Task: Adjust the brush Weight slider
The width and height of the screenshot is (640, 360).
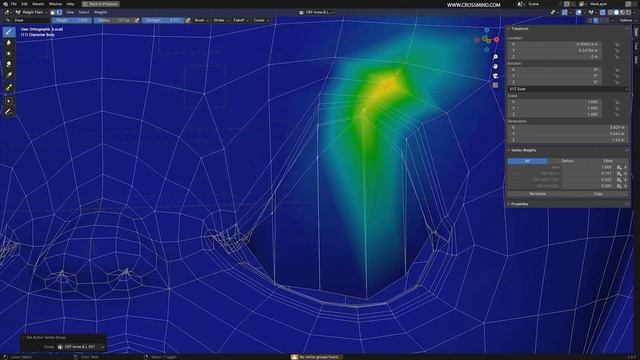Action: tap(71, 20)
